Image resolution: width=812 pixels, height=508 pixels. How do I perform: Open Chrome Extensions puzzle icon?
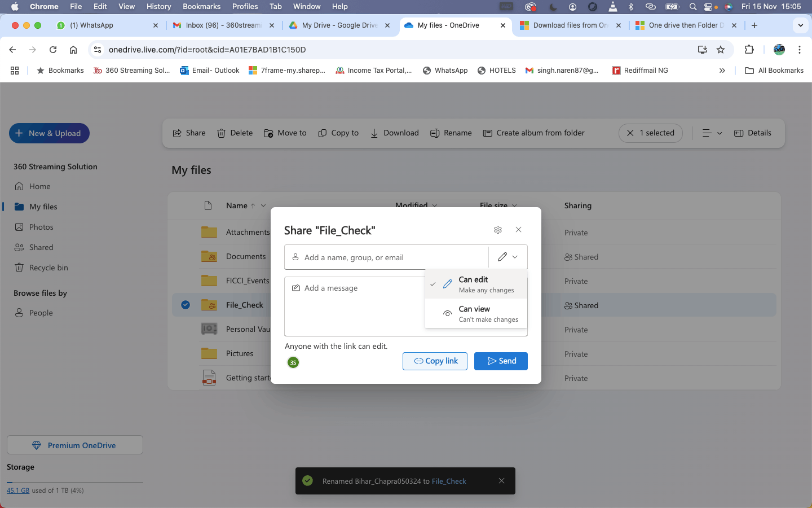[x=749, y=50]
